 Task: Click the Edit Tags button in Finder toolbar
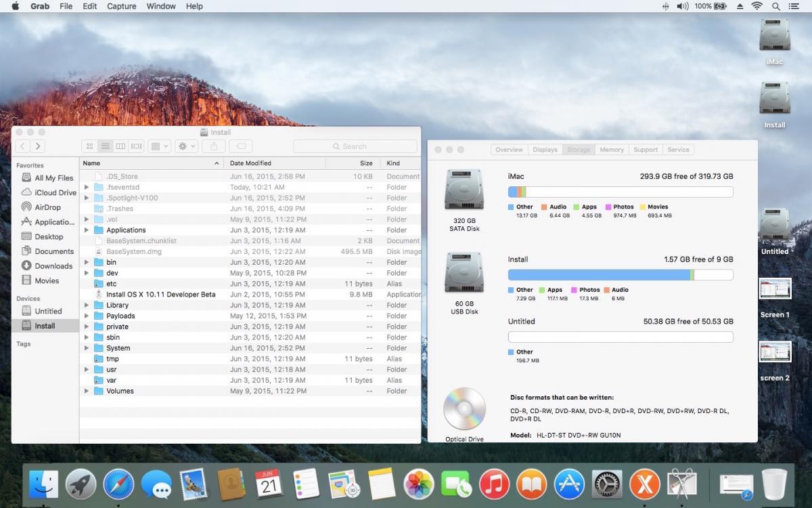(241, 146)
